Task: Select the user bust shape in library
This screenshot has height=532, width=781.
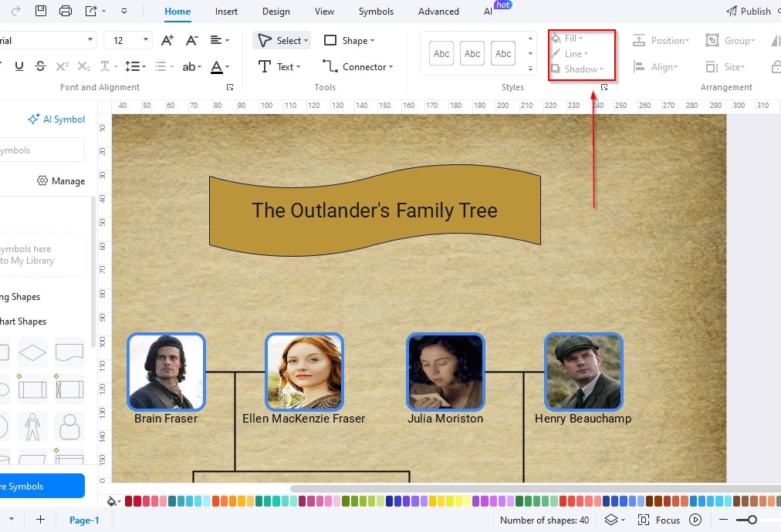Action: (69, 426)
